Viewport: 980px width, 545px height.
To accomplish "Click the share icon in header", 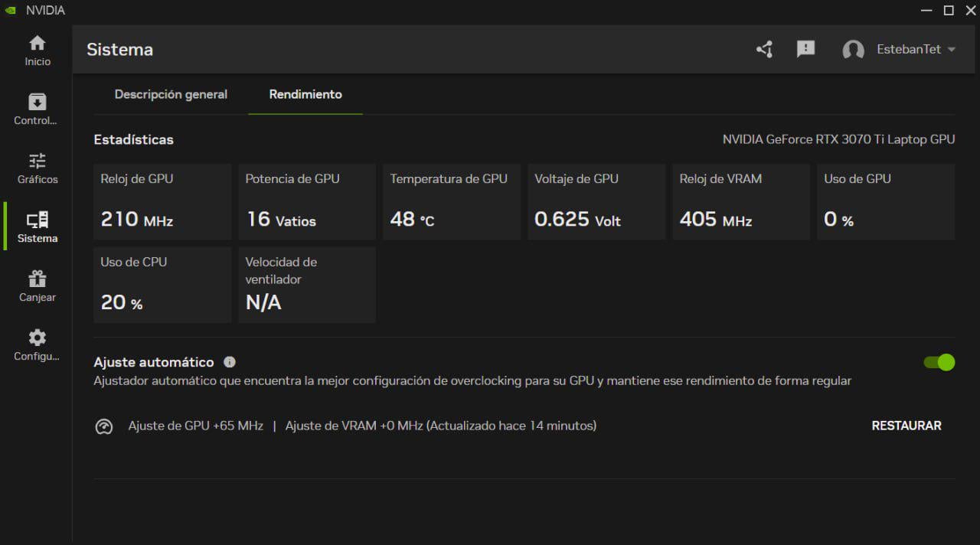I will [x=764, y=50].
